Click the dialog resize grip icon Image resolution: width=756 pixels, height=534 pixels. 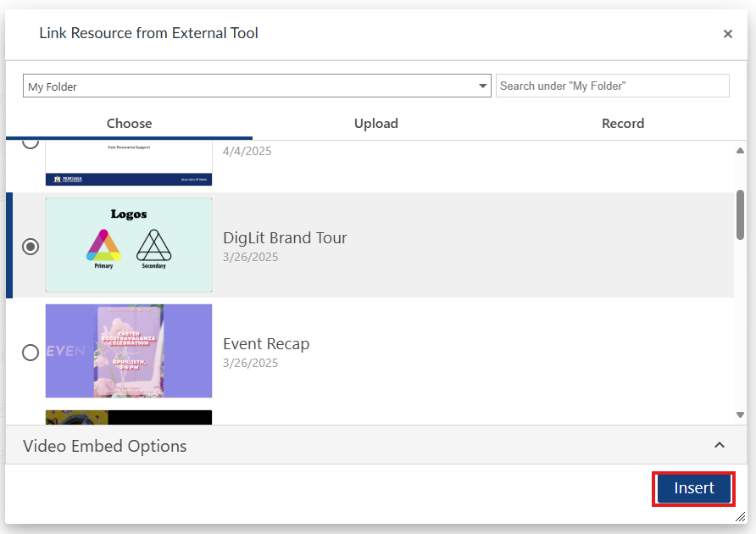point(740,517)
